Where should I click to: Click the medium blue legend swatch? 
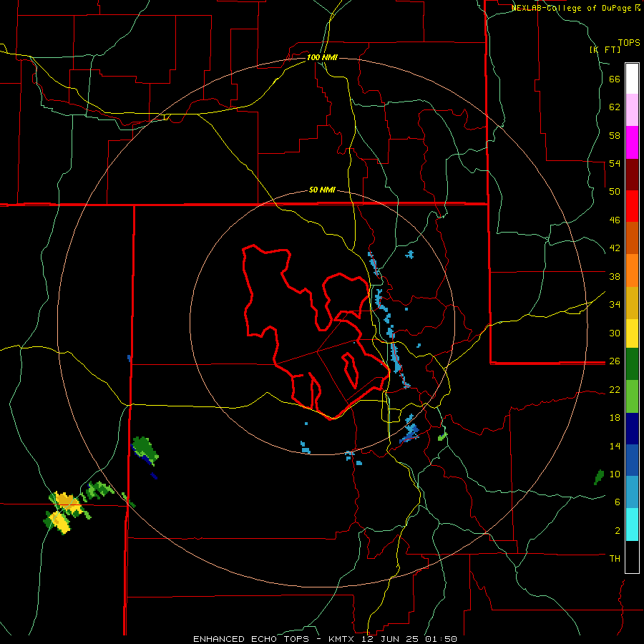[632, 460]
